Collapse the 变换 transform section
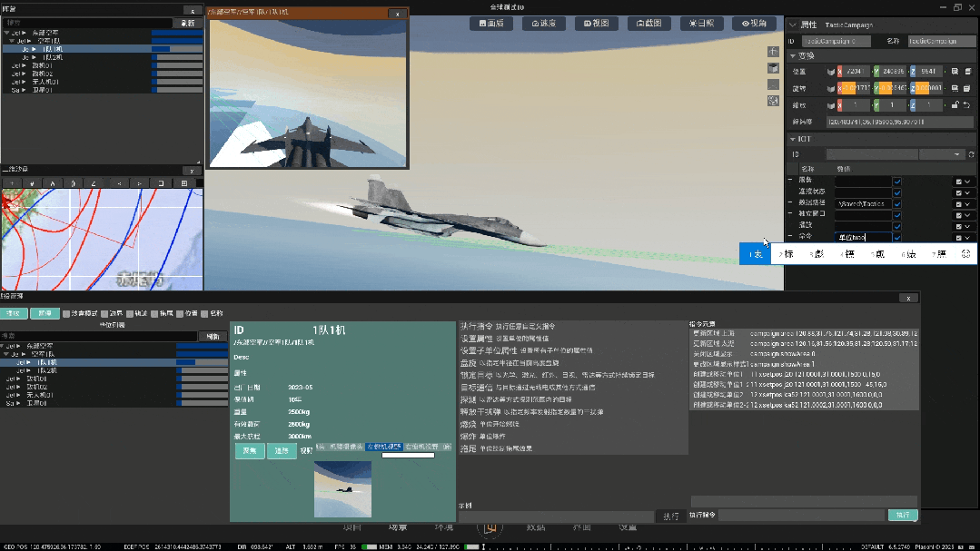The height and width of the screenshot is (551, 980). coord(793,55)
